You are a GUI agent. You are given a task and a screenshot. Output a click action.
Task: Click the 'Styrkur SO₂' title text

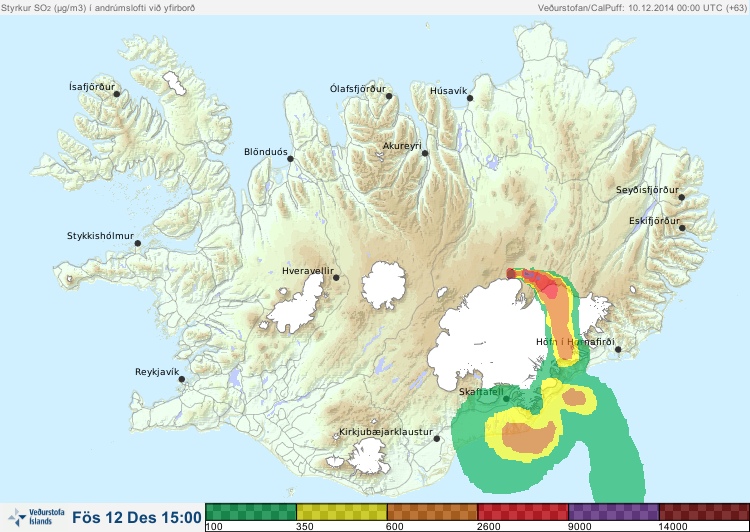pos(98,8)
